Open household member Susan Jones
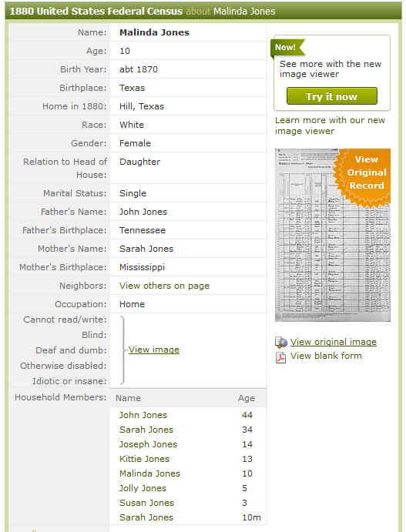This screenshot has width=406, height=532. tap(146, 503)
